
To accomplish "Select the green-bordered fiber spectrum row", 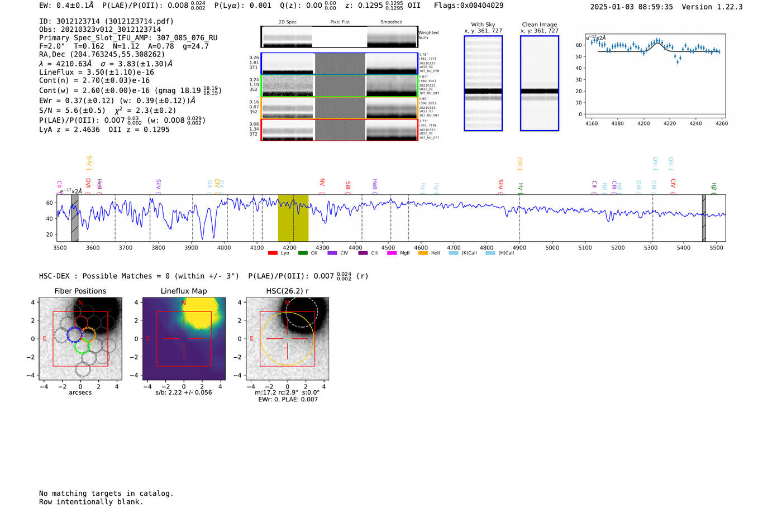I will click(339, 86).
